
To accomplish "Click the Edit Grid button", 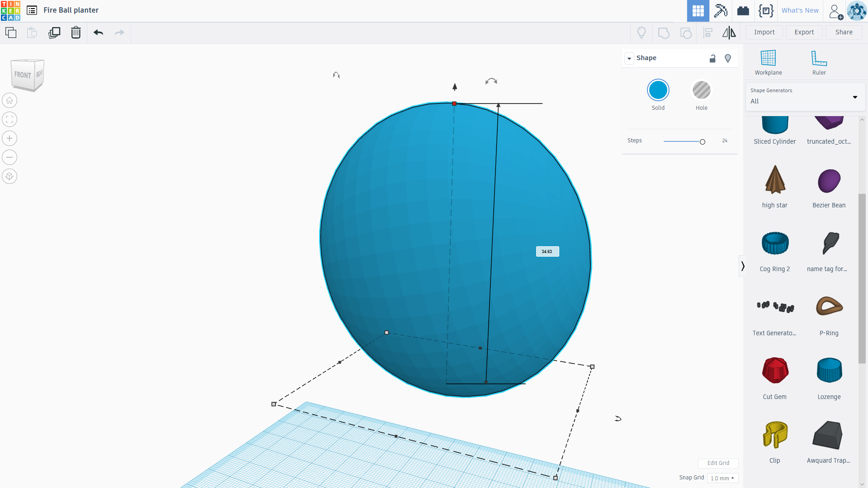I will (718, 463).
